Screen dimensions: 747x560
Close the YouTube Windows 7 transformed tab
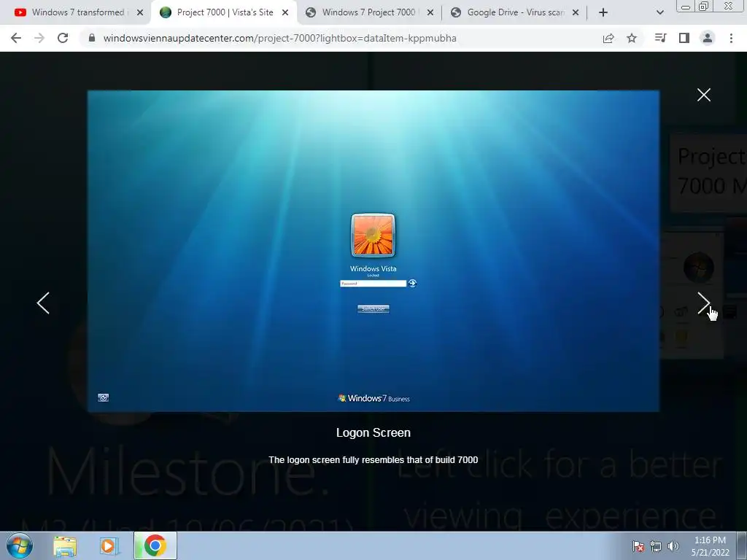(x=140, y=12)
